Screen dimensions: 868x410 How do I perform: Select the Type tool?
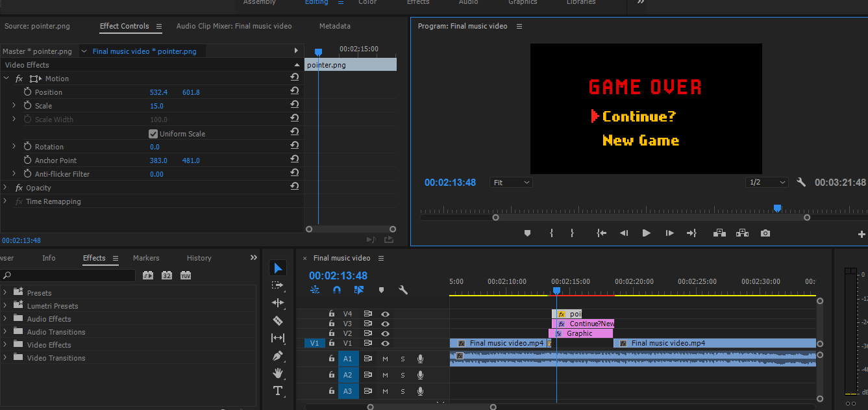[x=278, y=391]
